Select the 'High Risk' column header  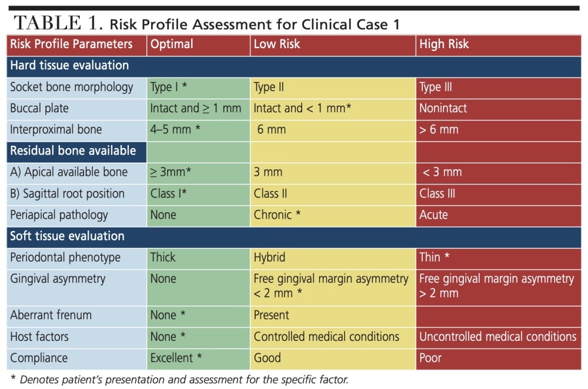pyautogui.click(x=444, y=44)
